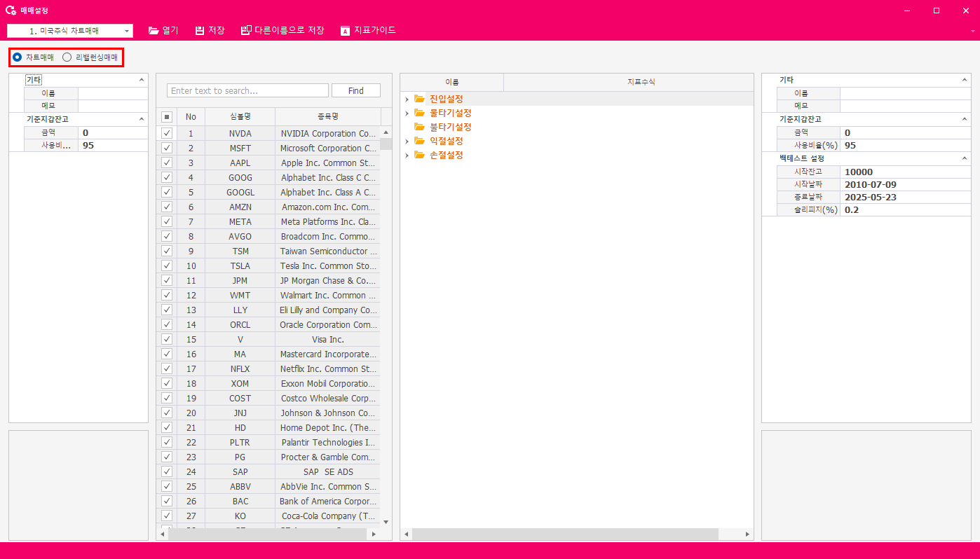
Task: Uncheck the NFLX row checkbox
Action: pyautogui.click(x=166, y=368)
